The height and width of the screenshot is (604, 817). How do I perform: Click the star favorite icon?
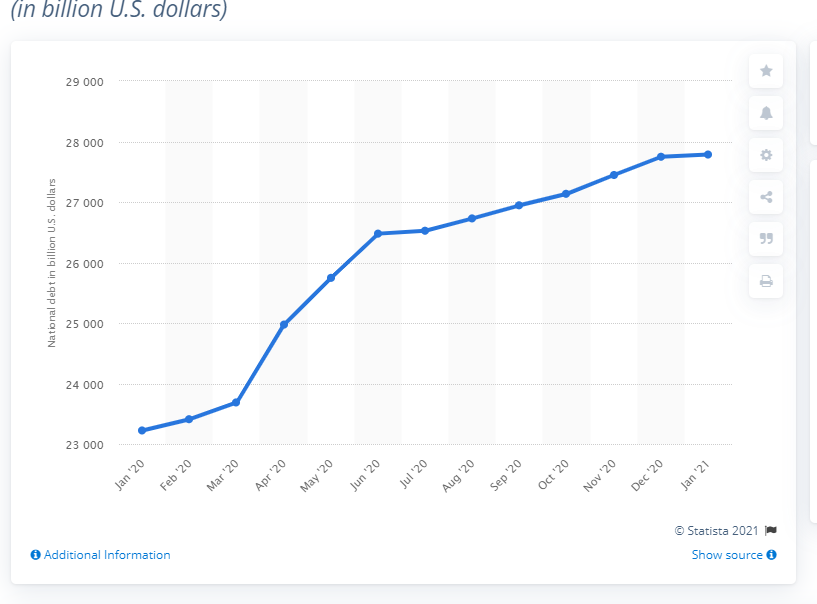pos(766,71)
